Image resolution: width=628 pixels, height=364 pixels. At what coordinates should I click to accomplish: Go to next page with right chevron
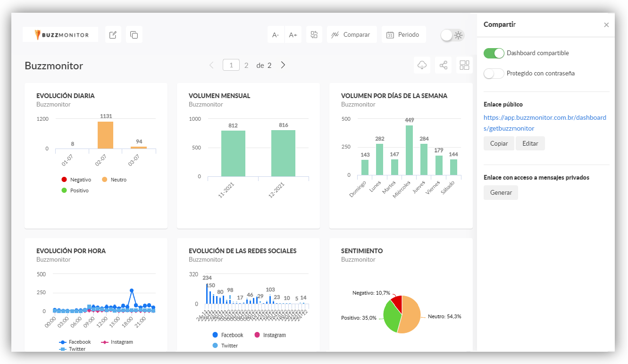click(283, 65)
